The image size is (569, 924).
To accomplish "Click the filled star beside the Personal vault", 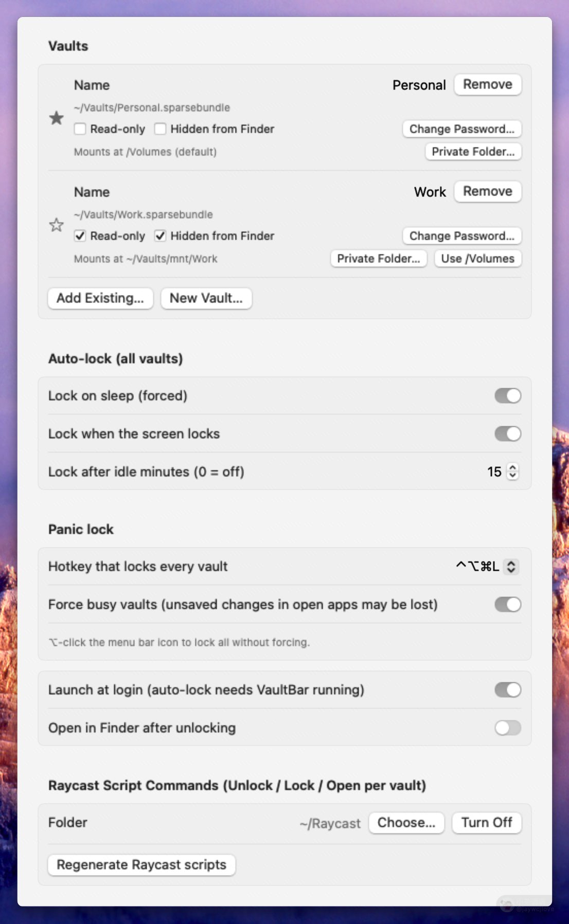I will 57,118.
